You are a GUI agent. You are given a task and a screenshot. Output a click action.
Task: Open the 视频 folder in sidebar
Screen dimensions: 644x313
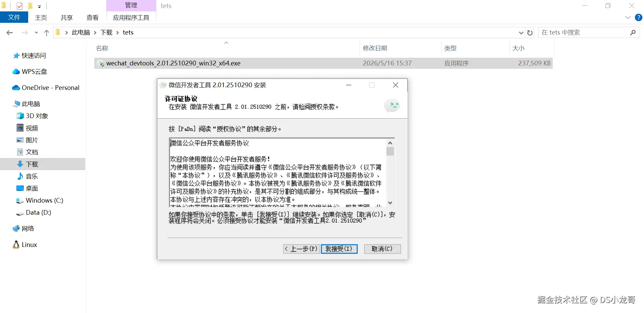(x=32, y=128)
